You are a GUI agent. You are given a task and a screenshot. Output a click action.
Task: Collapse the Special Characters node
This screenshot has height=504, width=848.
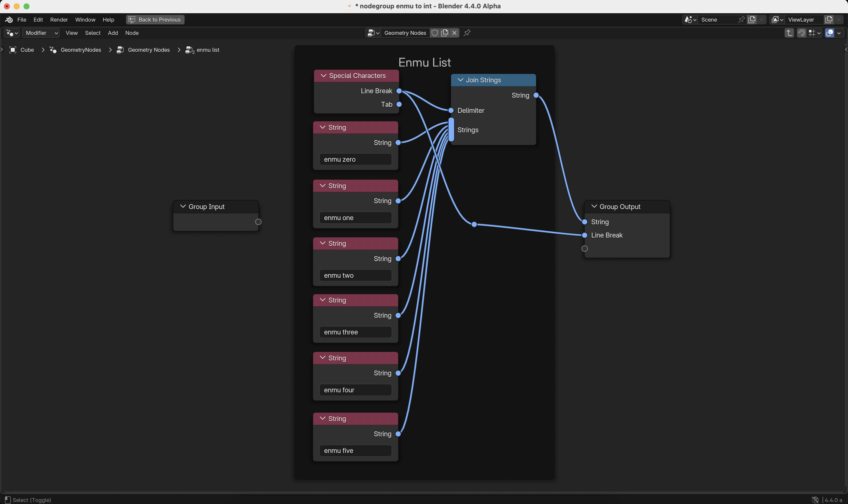[x=323, y=76]
